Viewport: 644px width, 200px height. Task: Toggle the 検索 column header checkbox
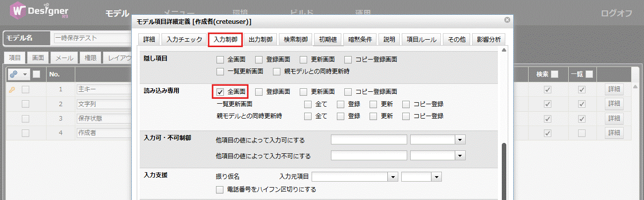555,74
